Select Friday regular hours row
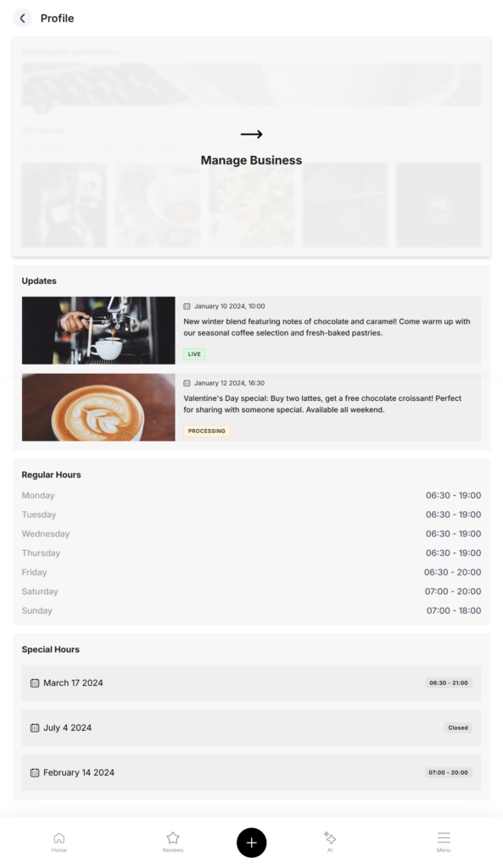The height and width of the screenshot is (868, 503). coord(251,572)
